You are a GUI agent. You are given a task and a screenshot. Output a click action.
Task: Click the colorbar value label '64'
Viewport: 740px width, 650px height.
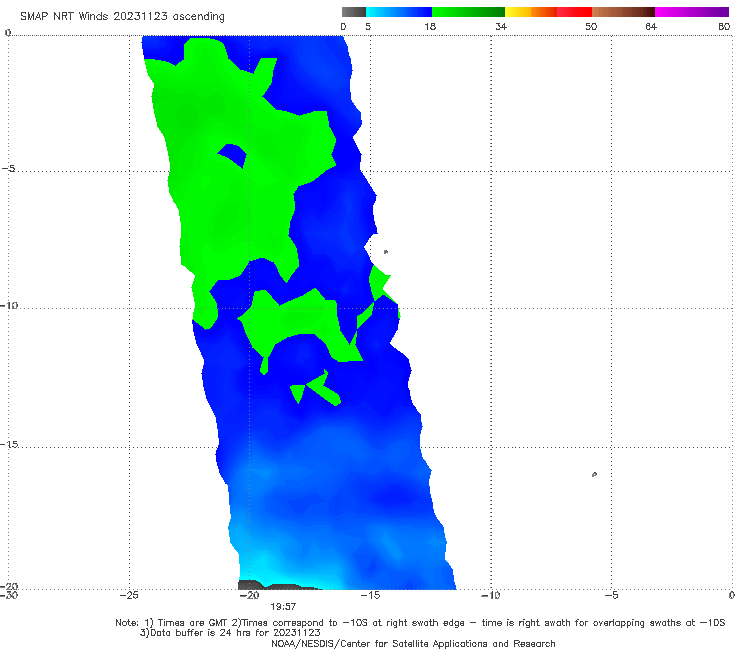coord(651,27)
